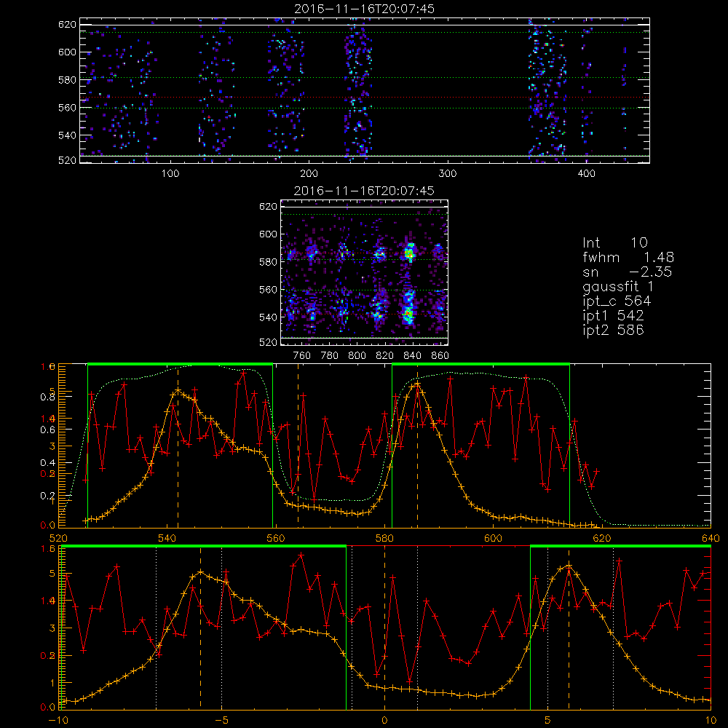
Task: Select the 'gaussfit 1' text line
Action: click(617, 287)
